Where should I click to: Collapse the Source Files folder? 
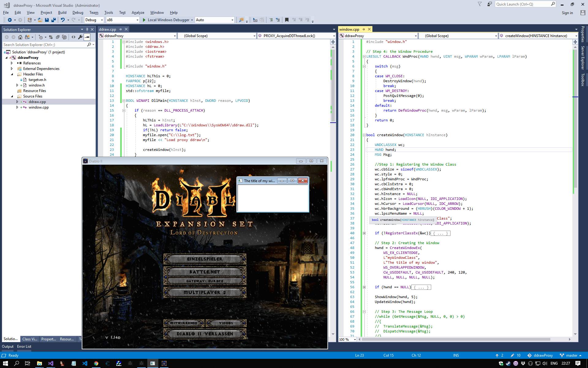pos(12,96)
